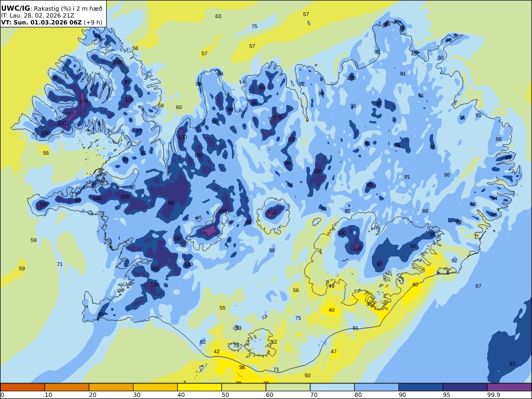Click the 60–70 pale green legend swatch
The image size is (532, 399).
tap(288, 387)
